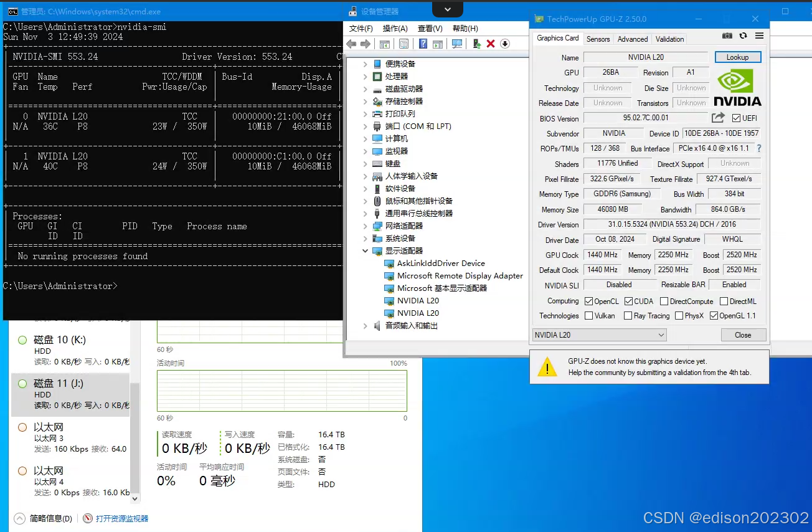Click the GPU-Z Name field showing NVIDIA L20
The height and width of the screenshot is (532, 812).
[646, 57]
